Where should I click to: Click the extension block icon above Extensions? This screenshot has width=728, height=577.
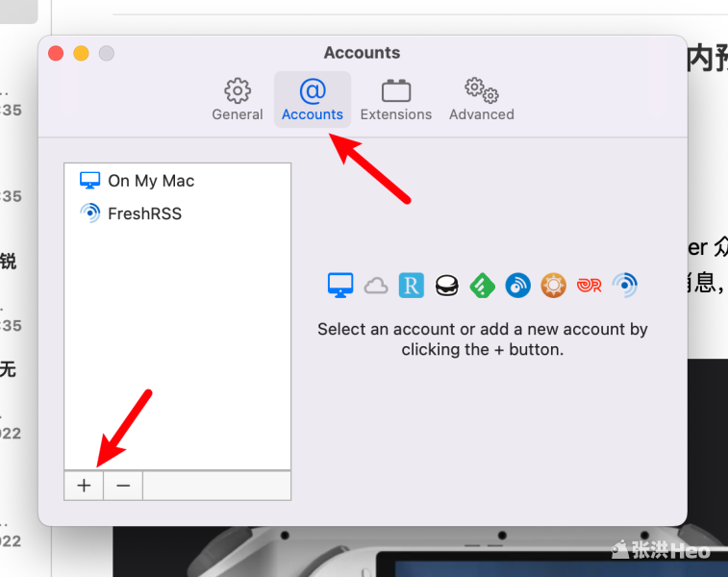[396, 90]
